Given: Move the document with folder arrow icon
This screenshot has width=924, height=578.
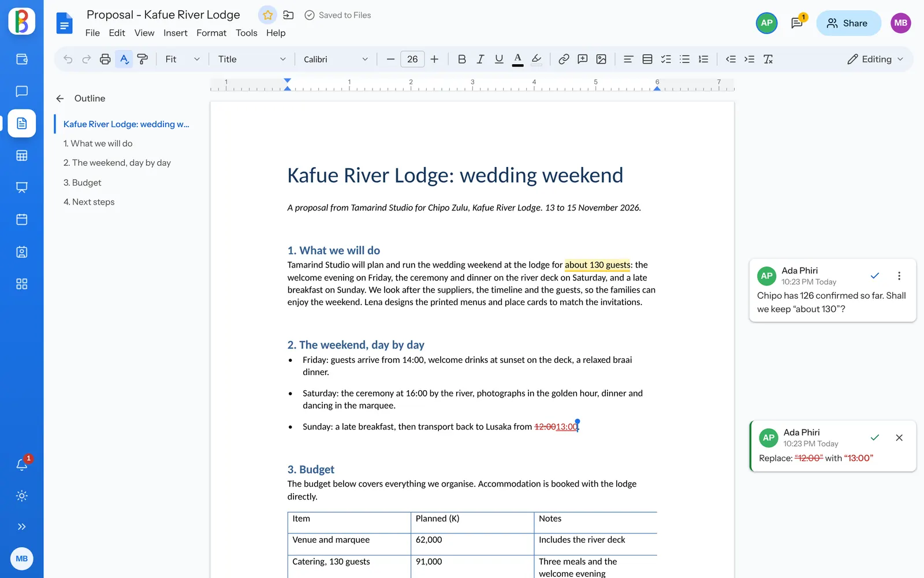Looking at the screenshot, I should click(x=288, y=15).
